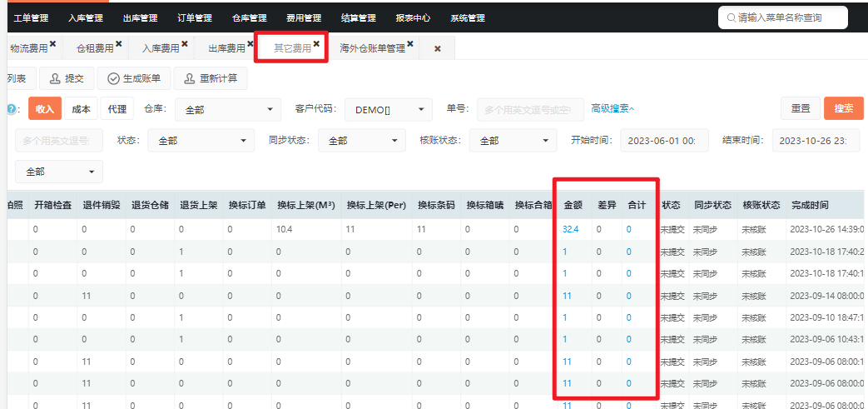Switch to the 入库费用 tab
The image size is (868, 409).
[x=161, y=49]
